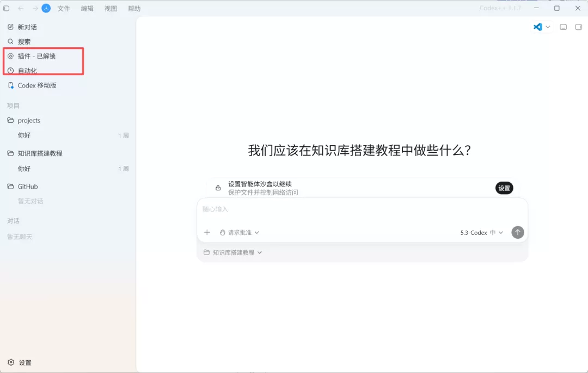Click the 项目 section heading
Viewport: 588px width, 373px height.
[x=13, y=105]
